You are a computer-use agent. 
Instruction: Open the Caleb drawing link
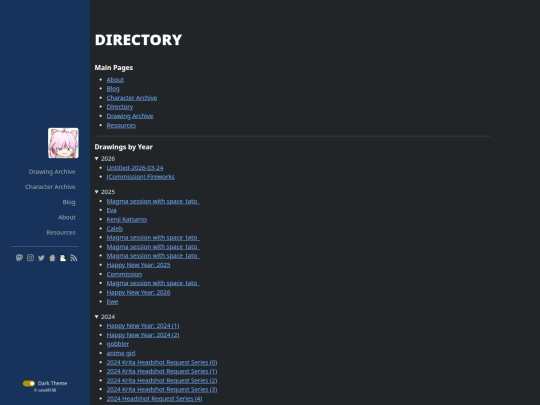click(115, 228)
